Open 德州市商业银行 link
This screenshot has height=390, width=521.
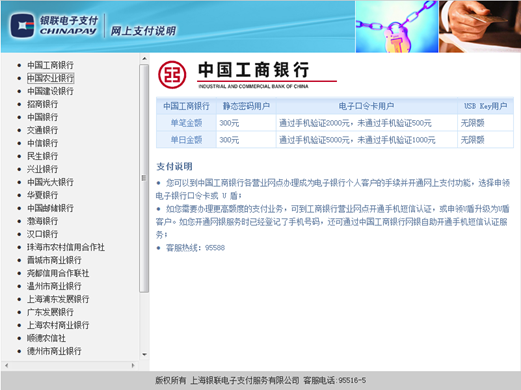point(54,351)
